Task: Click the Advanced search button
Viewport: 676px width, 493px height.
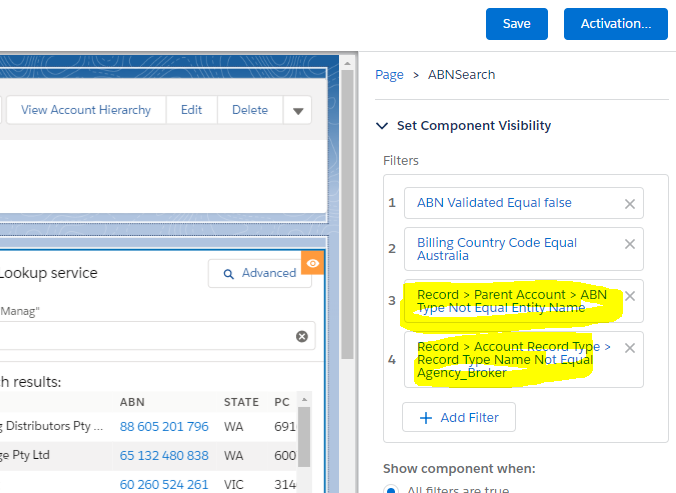Action: [259, 273]
